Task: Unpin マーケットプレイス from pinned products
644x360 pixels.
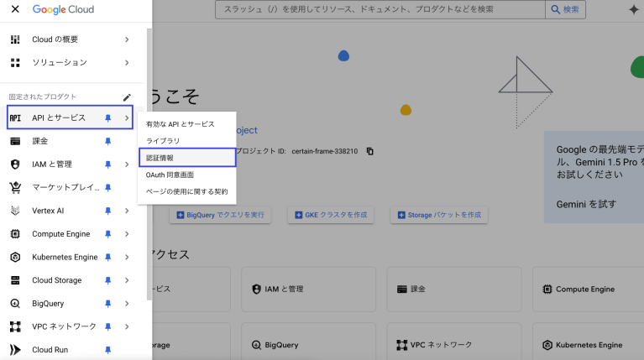Action: [108, 188]
